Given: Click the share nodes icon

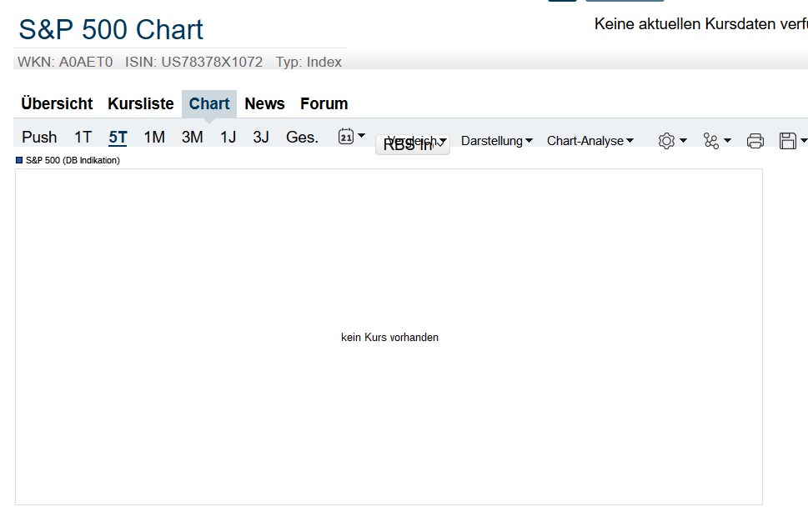Looking at the screenshot, I should pyautogui.click(x=711, y=141).
